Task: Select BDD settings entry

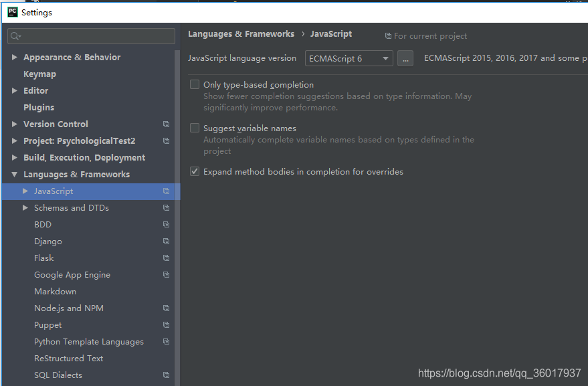Action: tap(43, 225)
